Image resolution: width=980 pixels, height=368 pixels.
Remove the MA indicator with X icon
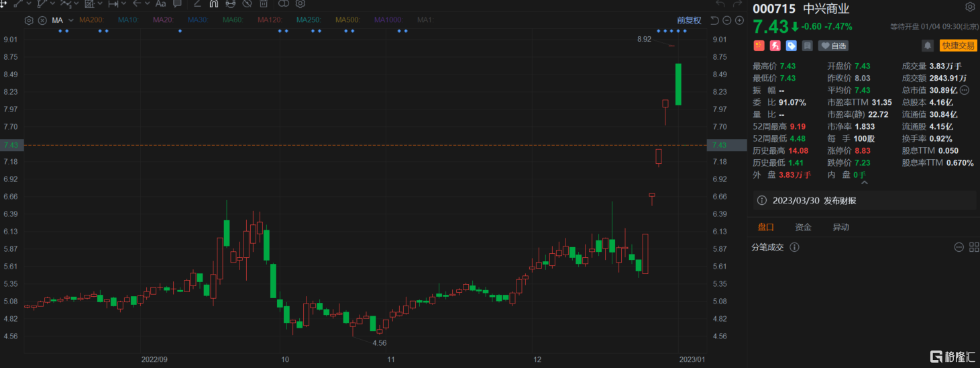[42, 20]
